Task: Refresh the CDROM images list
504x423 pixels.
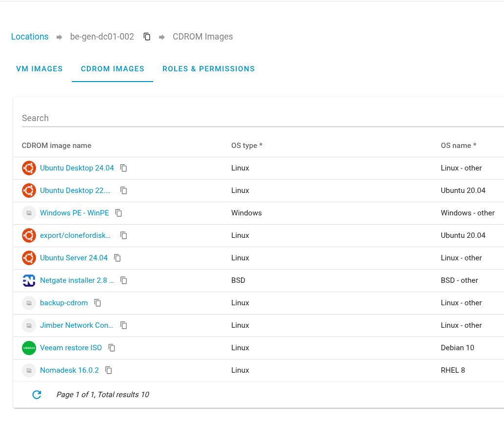Action: click(37, 395)
